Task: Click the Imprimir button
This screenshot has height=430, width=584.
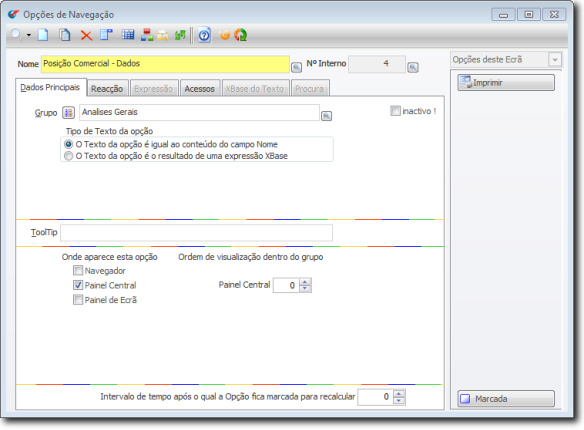Action: 506,82
